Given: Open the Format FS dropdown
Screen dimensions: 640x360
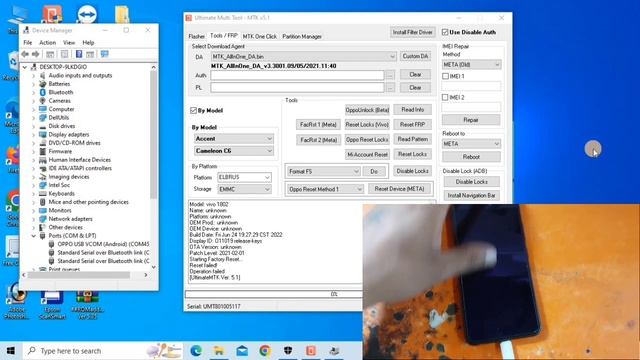Looking at the screenshot, I should [x=356, y=171].
